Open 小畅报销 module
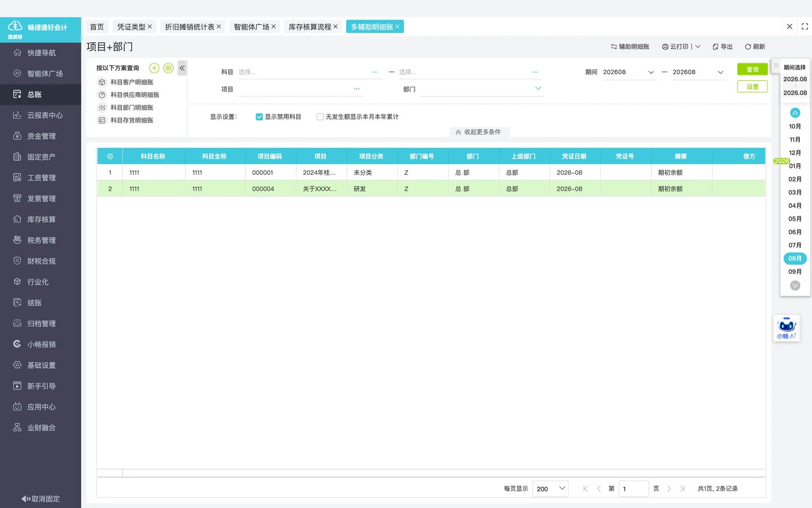 (x=41, y=344)
